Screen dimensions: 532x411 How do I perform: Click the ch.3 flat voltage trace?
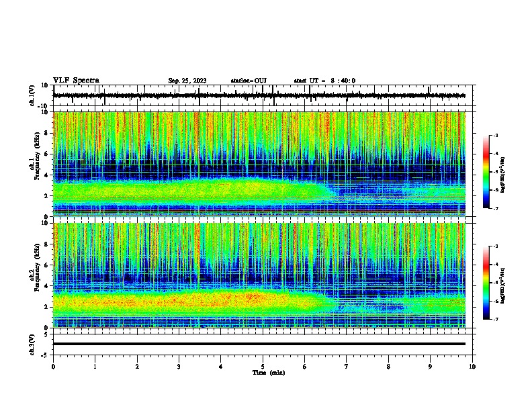coord(259,344)
